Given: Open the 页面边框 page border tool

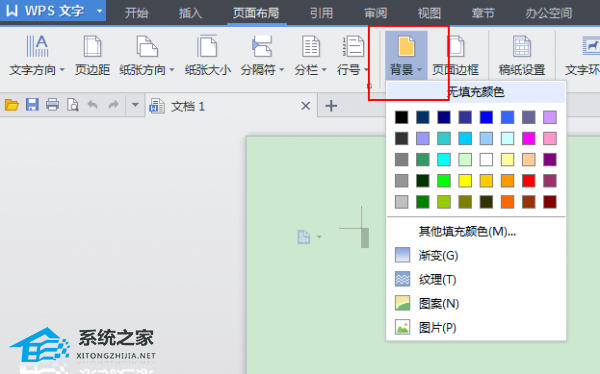Looking at the screenshot, I should tap(455, 56).
